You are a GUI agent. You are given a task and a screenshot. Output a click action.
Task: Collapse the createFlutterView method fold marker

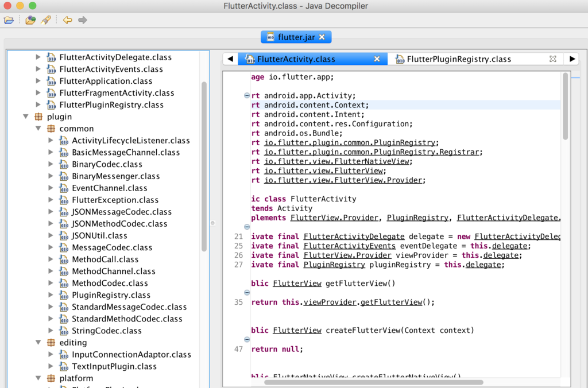point(247,339)
